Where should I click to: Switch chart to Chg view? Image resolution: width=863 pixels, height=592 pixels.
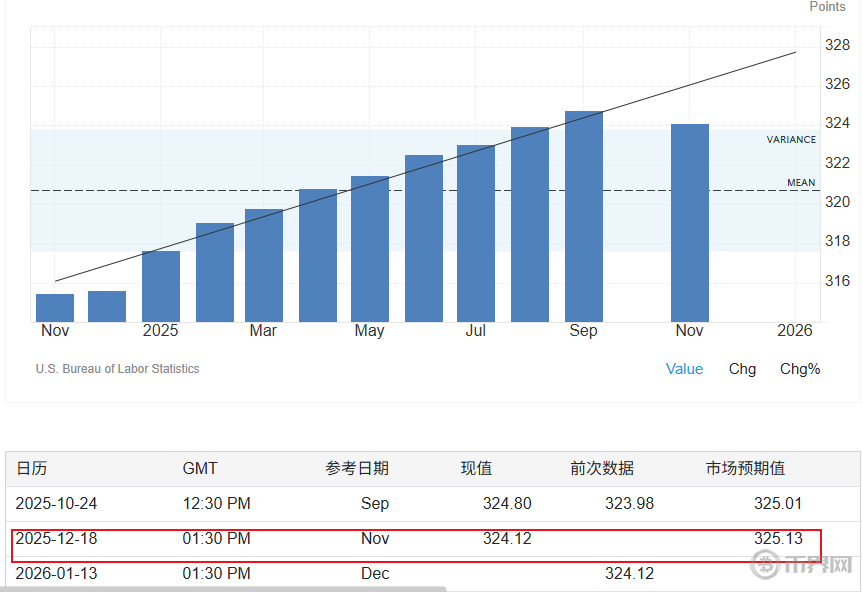point(742,369)
